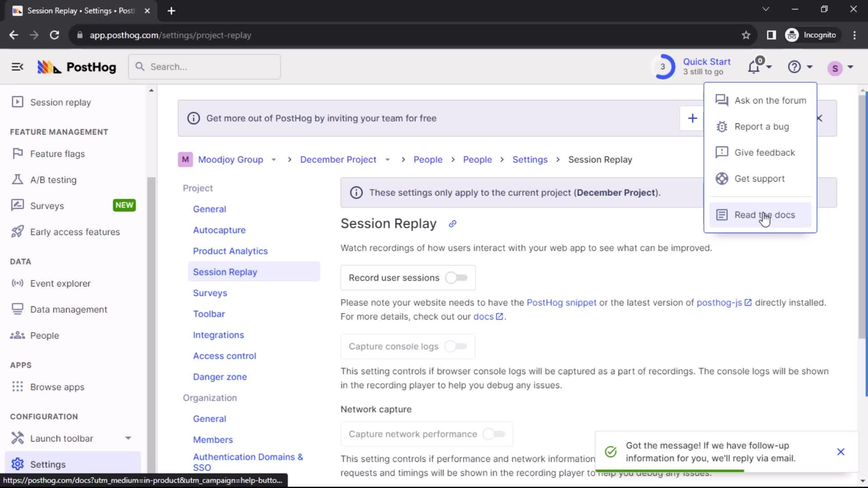Open Toolbar settings section
The image size is (868, 488).
(x=209, y=314)
